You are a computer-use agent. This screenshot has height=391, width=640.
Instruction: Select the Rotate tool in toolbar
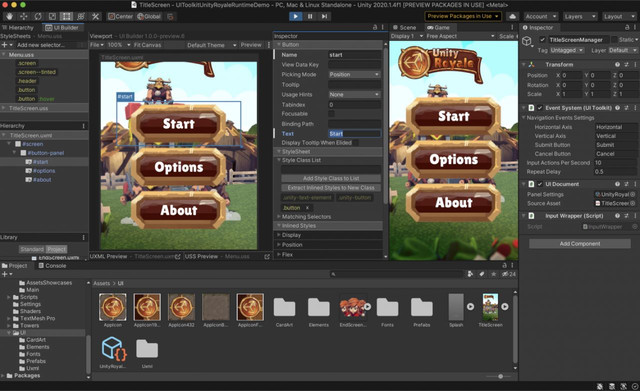pyautogui.click(x=38, y=16)
